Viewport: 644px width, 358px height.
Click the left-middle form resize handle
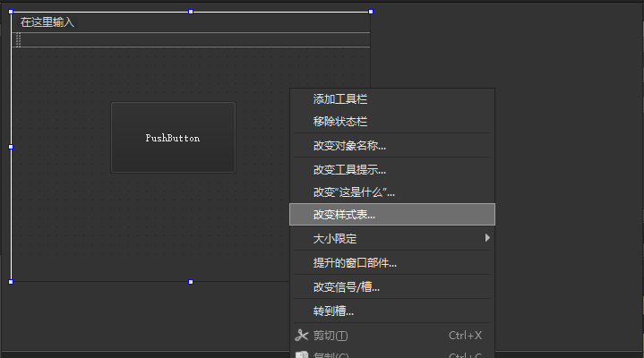[11, 147]
